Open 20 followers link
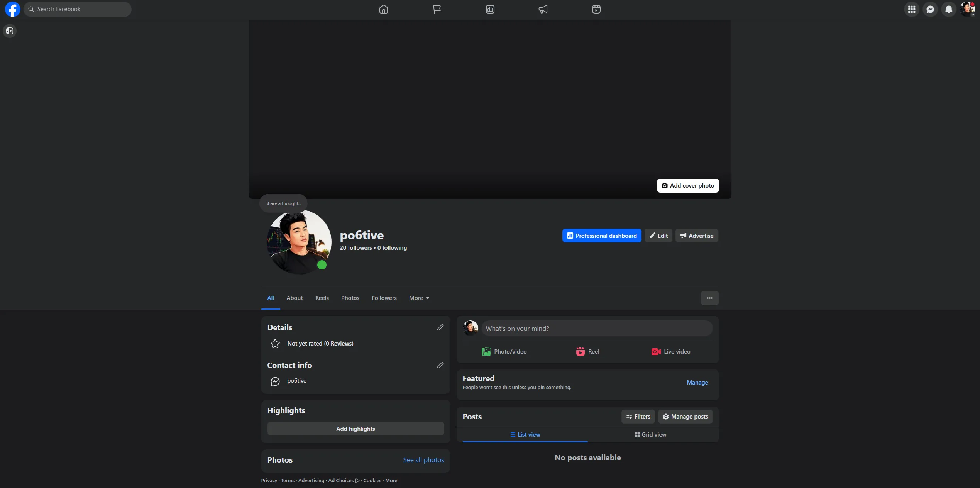Viewport: 980px width, 488px height. point(355,248)
